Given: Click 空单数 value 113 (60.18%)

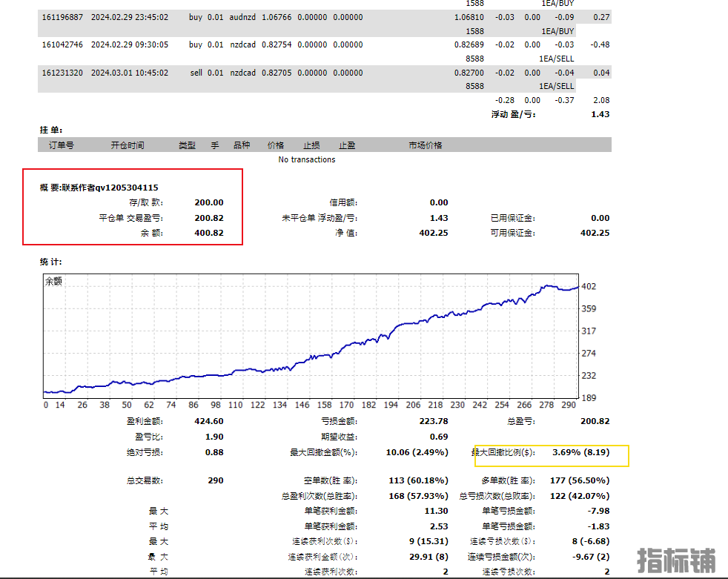Looking at the screenshot, I should (418, 480).
